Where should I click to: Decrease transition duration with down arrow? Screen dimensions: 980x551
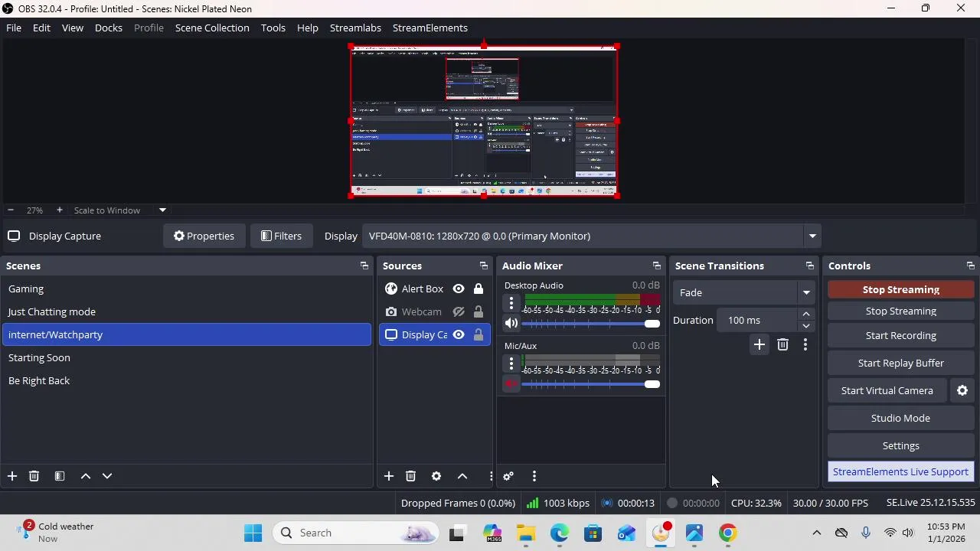(806, 326)
